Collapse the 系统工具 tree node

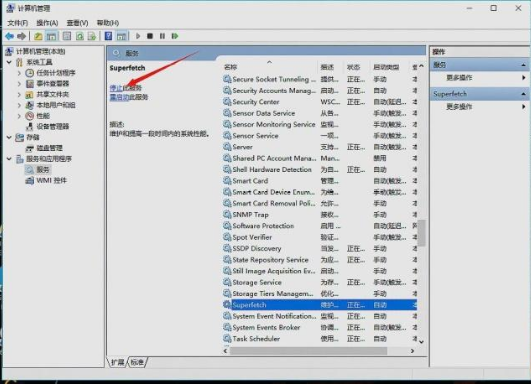pos(9,62)
